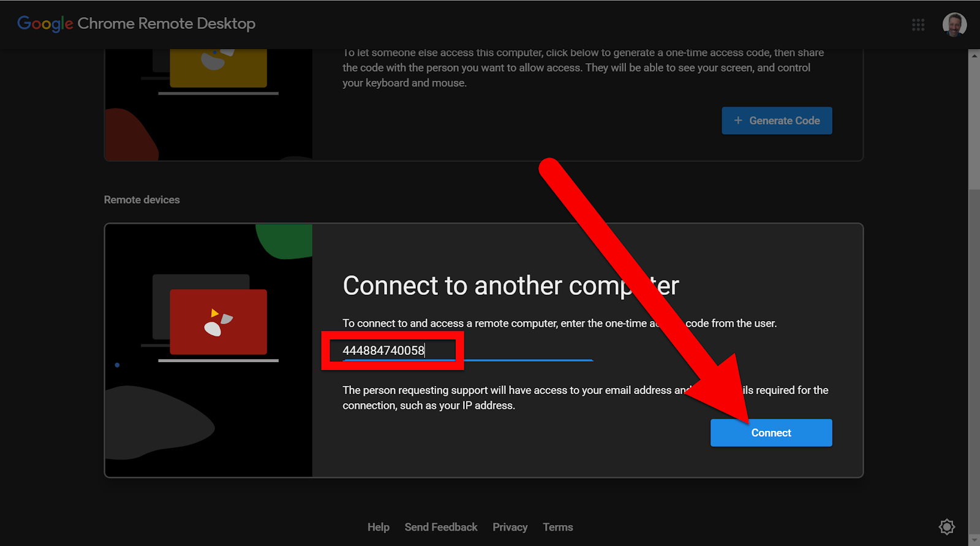Click the blue Connect button
The width and height of the screenshot is (980, 546).
(771, 433)
